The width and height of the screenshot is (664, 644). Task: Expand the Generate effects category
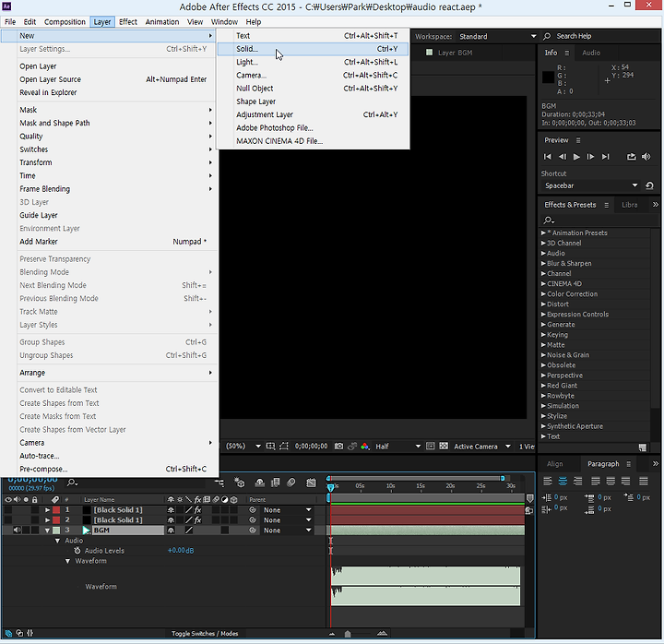click(543, 324)
